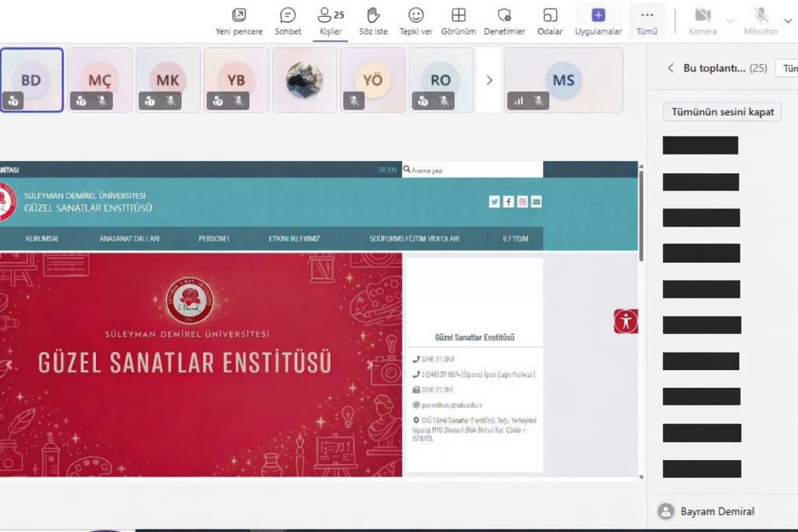Expand Mikrofon options dropdown arrow

tap(788, 21)
